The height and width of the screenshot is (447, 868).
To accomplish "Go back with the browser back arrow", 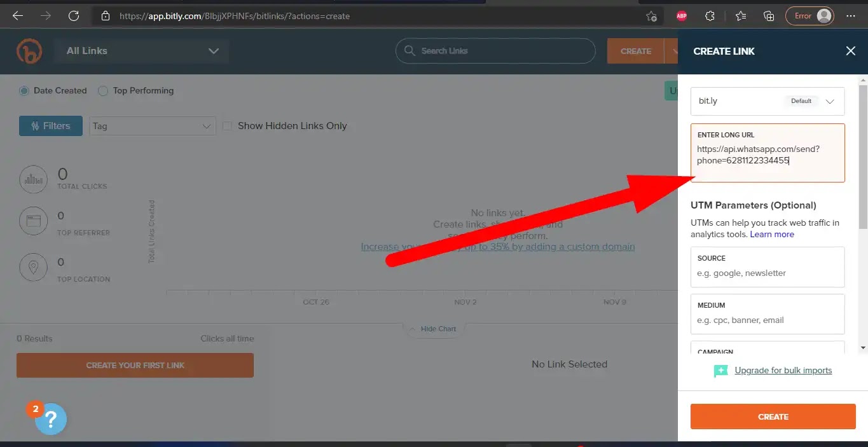I will coord(18,16).
